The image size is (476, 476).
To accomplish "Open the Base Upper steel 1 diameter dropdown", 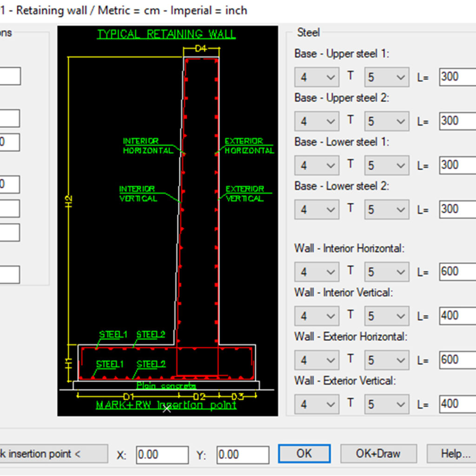I will pyautogui.click(x=386, y=77).
